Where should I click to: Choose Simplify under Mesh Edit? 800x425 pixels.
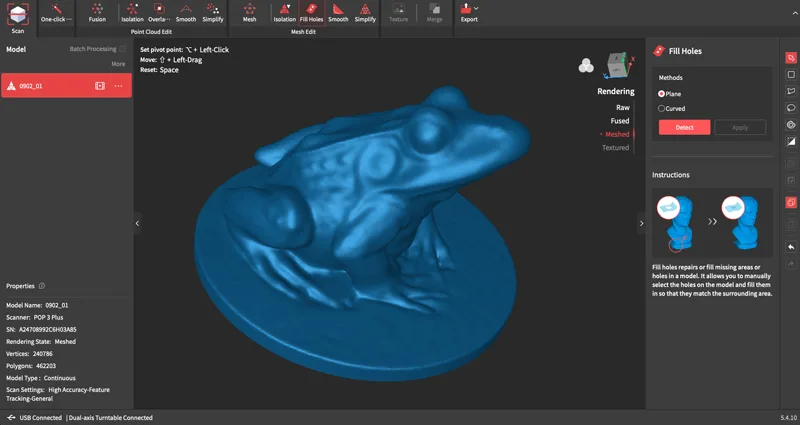(x=365, y=13)
